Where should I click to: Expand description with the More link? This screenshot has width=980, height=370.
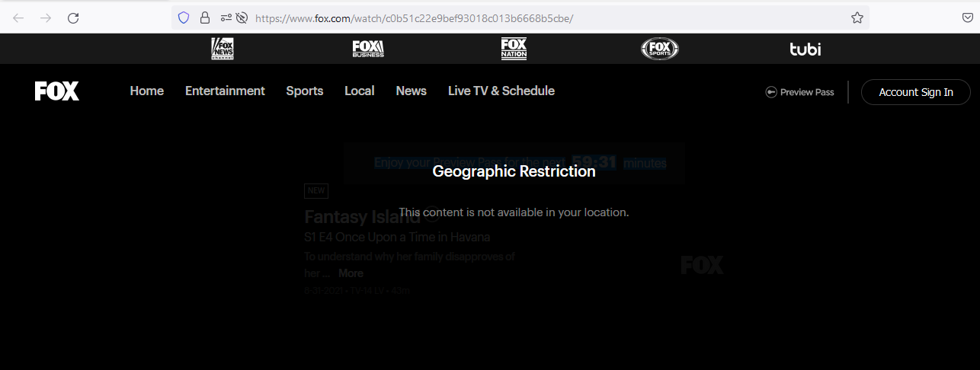(351, 273)
